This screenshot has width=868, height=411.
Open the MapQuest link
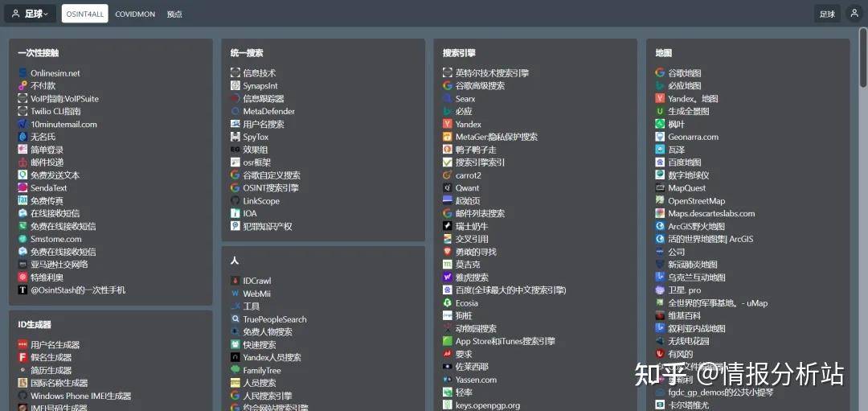[687, 187]
